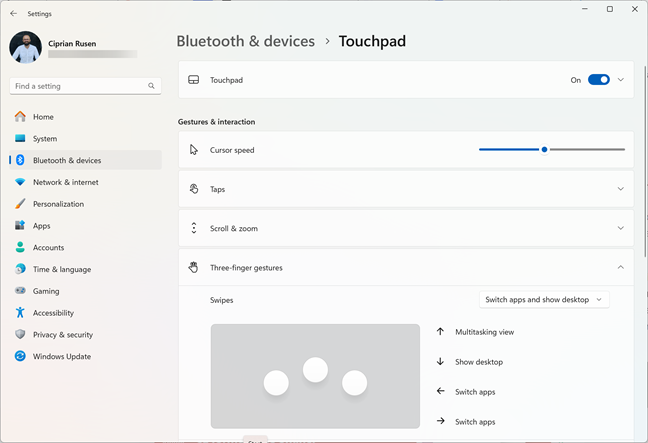Minimize the Settings window
The width and height of the screenshot is (648, 443).
[x=585, y=9]
